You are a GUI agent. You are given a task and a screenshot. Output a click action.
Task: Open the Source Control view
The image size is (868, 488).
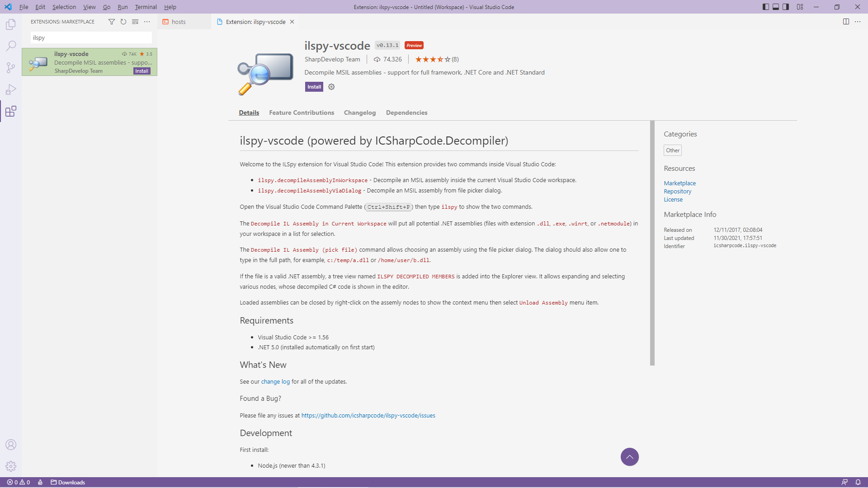(11, 68)
